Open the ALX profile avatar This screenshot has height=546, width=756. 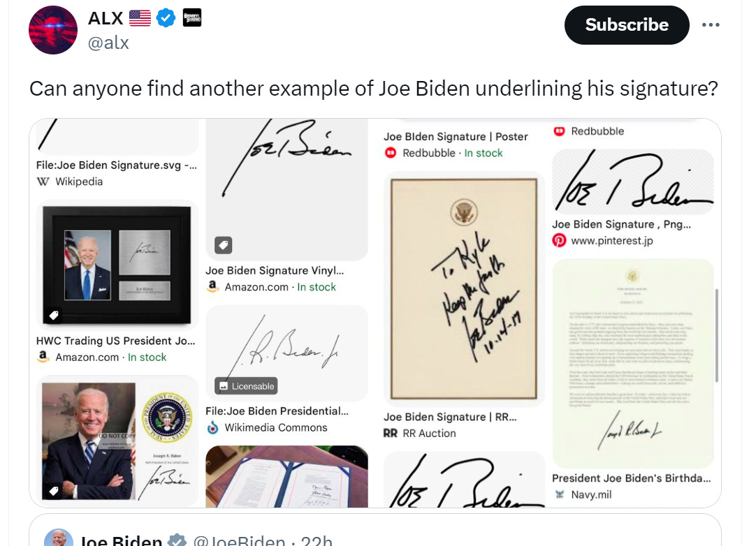coord(52,29)
